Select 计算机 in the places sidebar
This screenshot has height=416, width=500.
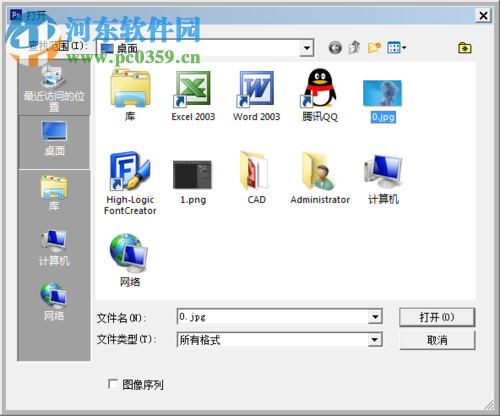coord(54,248)
